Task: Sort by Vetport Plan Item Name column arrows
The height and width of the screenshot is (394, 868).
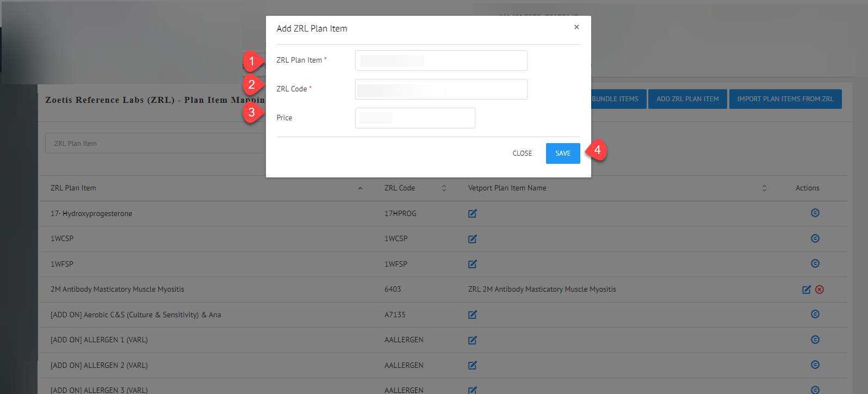Action: tap(764, 188)
